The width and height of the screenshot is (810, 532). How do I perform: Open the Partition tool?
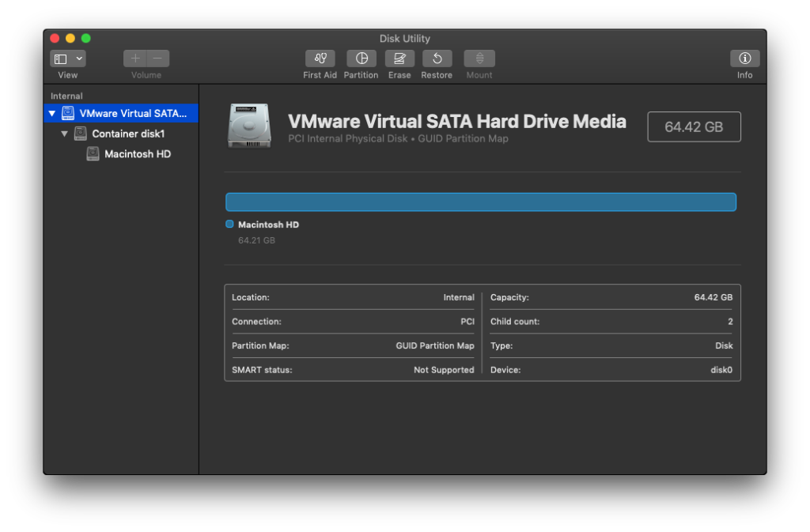coord(361,58)
